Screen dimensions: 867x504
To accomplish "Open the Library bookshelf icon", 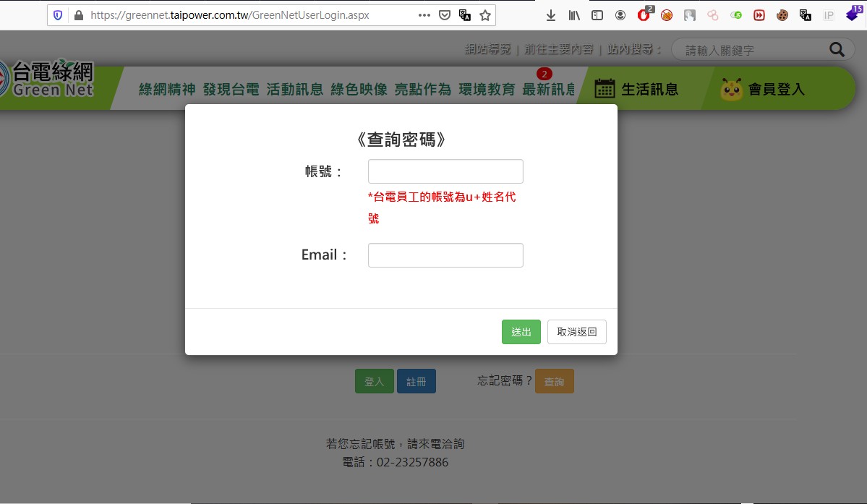I will [x=574, y=15].
